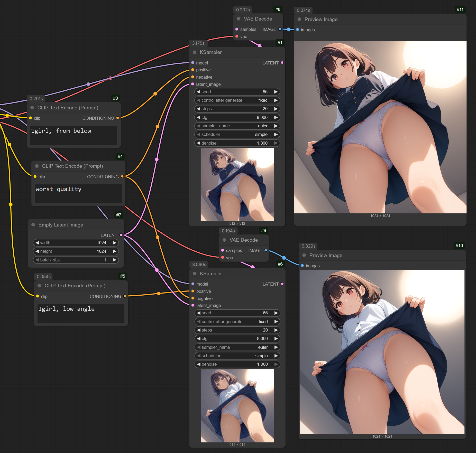Increase steps with right arrow in KSampler #1
The width and height of the screenshot is (476, 453).
point(276,109)
